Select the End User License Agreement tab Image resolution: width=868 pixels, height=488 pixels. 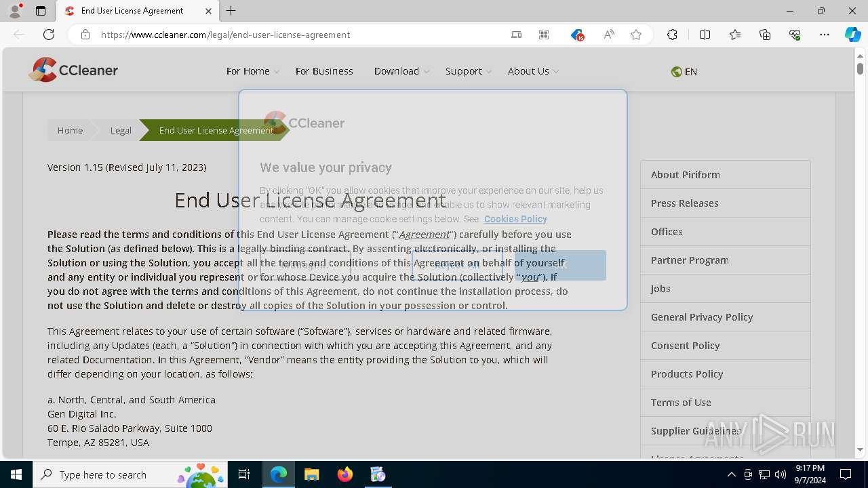click(x=138, y=11)
